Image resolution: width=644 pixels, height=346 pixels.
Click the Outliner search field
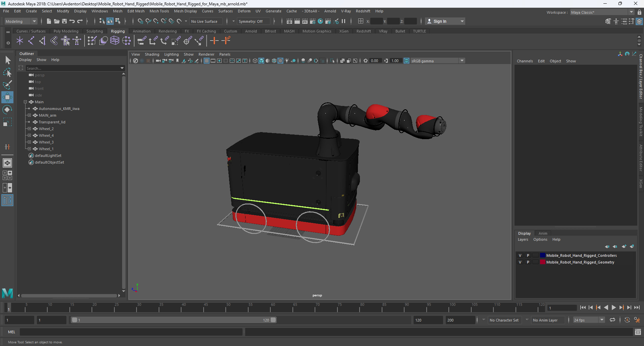point(75,68)
